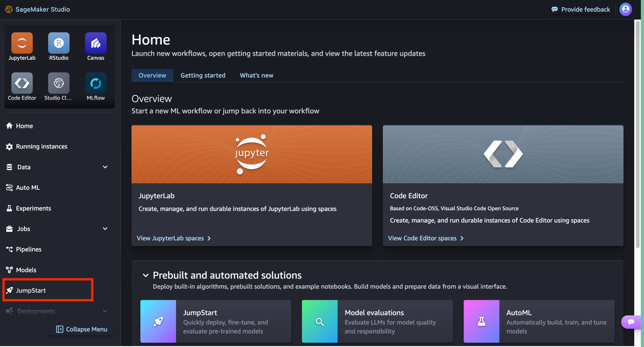
Task: Click the Auto ML sidebar icon
Action: pos(9,188)
